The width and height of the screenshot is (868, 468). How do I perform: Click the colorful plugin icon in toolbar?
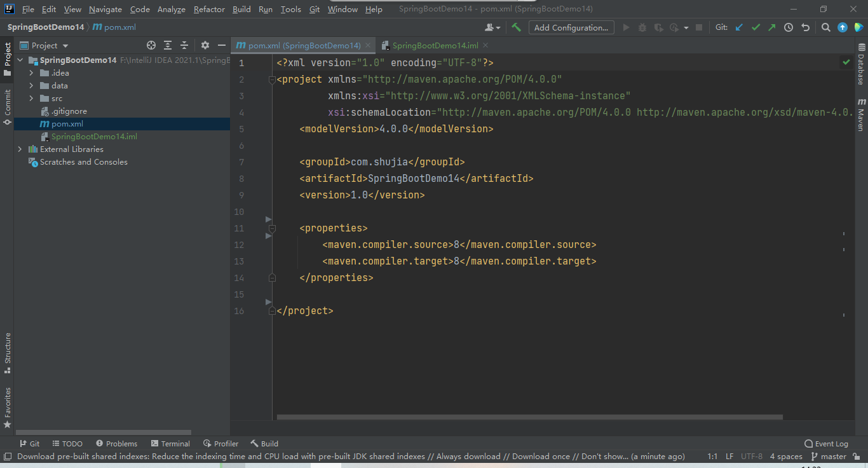[858, 27]
